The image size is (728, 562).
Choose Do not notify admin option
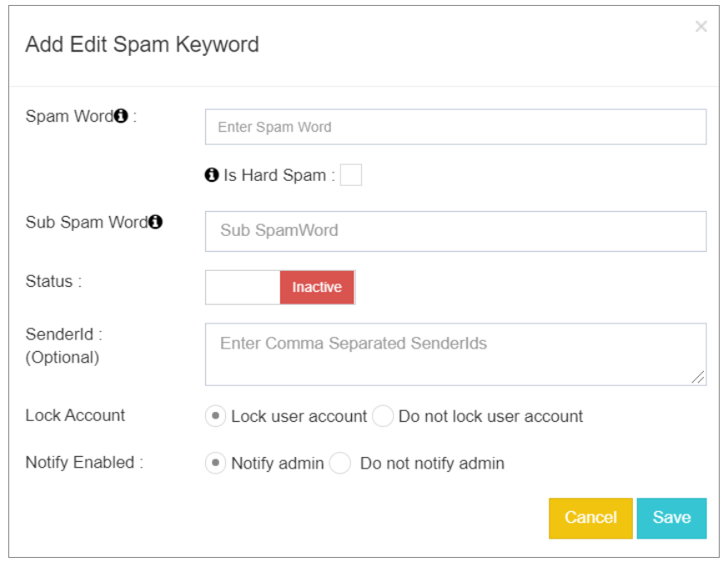point(340,463)
